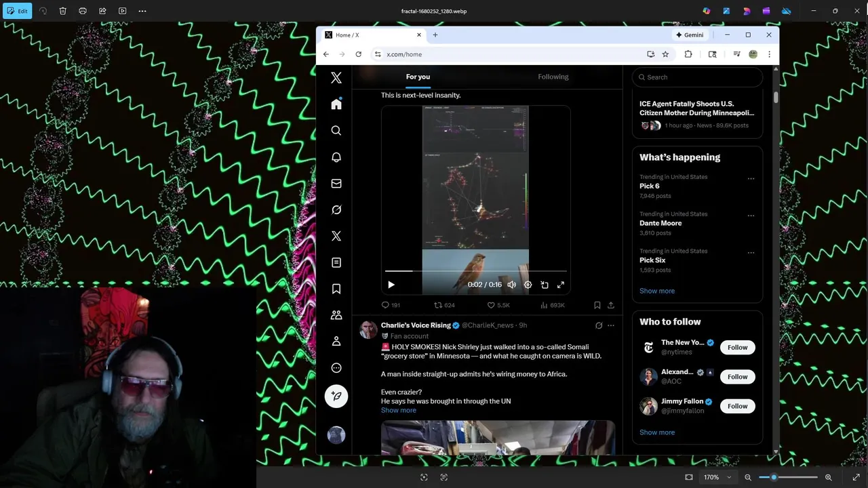Image resolution: width=868 pixels, height=488 pixels.
Task: Go back in the browser
Action: [x=326, y=54]
